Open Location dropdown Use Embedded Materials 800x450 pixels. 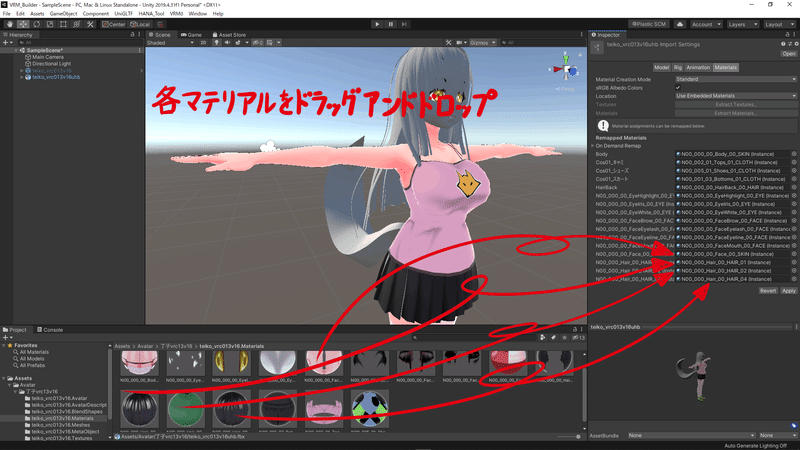[x=736, y=96]
